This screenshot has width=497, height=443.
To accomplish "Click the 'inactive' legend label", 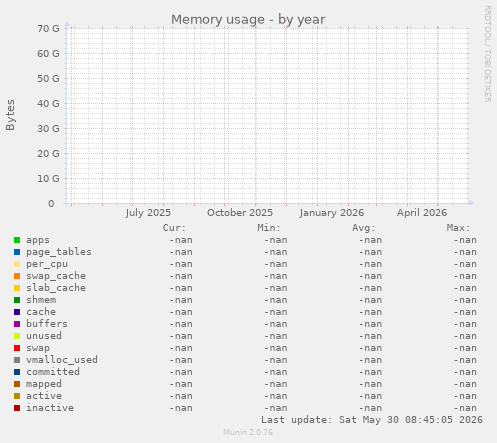I will (50, 408).
